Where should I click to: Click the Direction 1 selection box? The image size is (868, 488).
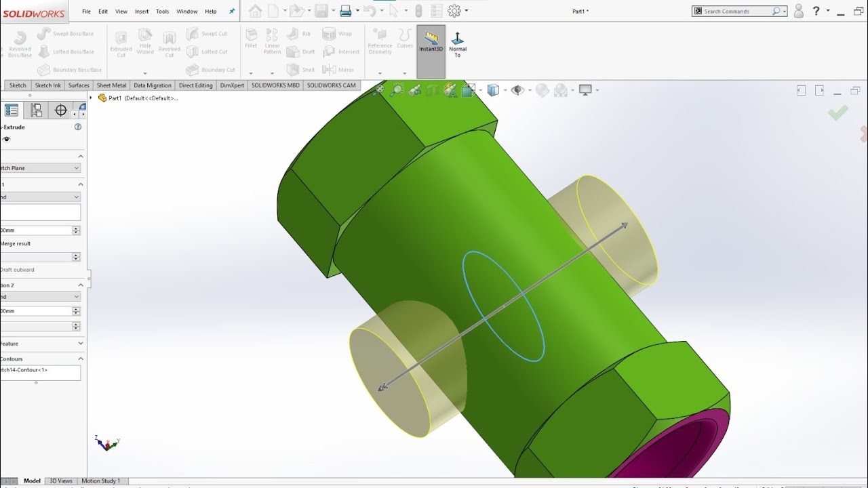click(40, 212)
